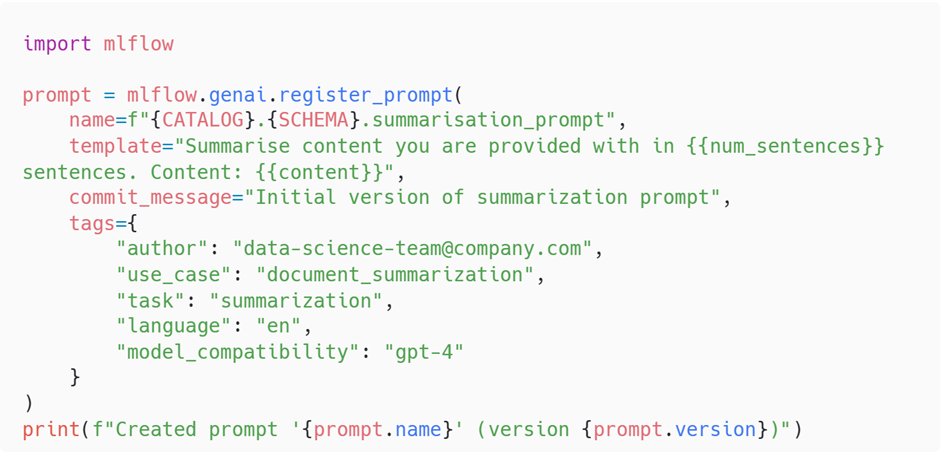The width and height of the screenshot is (940, 452).
Task: Click the print function call
Action: pos(51,429)
